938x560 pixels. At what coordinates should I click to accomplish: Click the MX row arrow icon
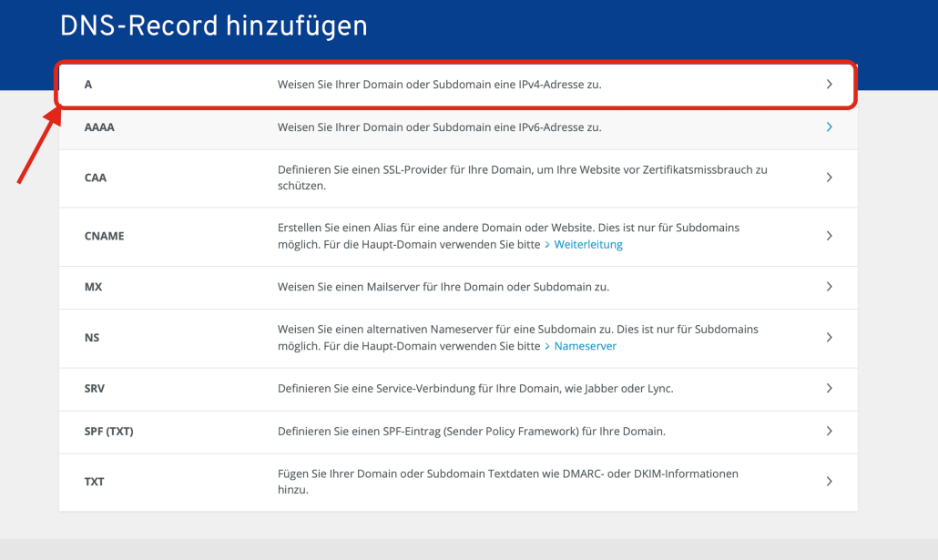click(x=829, y=286)
